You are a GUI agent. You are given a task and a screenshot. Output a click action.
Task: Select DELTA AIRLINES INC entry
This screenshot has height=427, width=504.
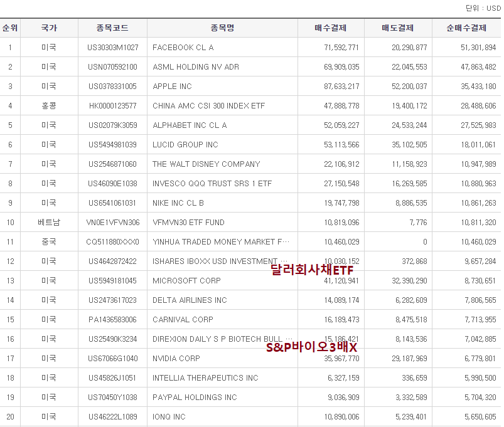(x=190, y=300)
